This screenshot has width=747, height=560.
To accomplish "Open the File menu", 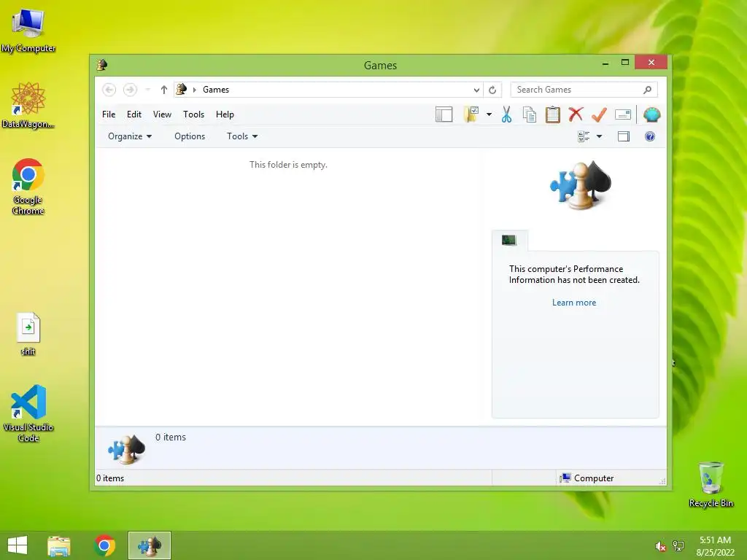I will (x=109, y=114).
